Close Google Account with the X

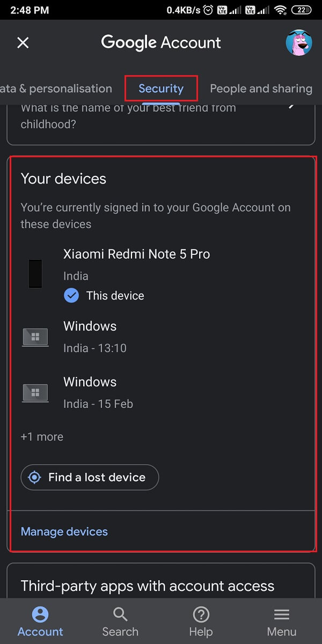click(x=23, y=42)
